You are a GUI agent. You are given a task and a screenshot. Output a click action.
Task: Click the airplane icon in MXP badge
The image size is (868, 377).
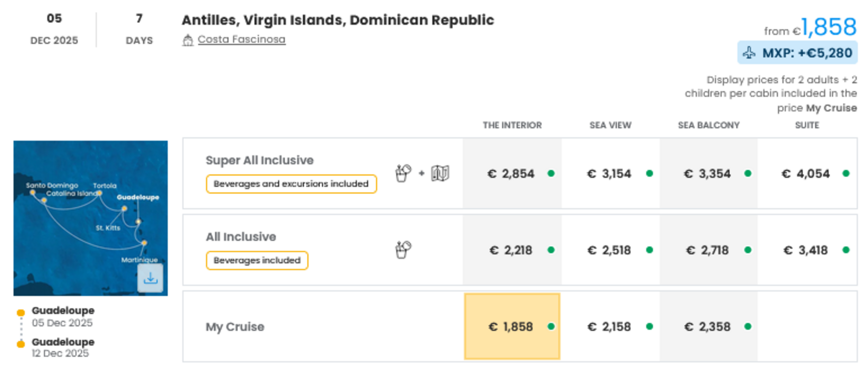click(749, 52)
